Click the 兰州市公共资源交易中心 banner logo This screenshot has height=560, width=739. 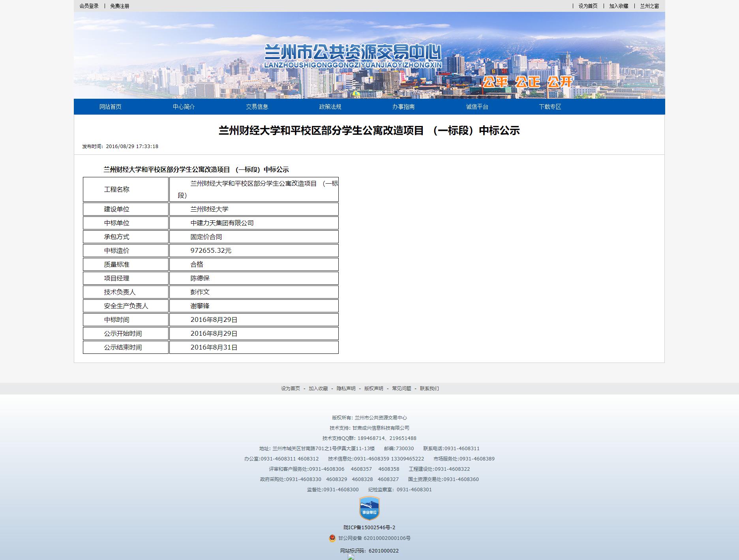(x=353, y=56)
